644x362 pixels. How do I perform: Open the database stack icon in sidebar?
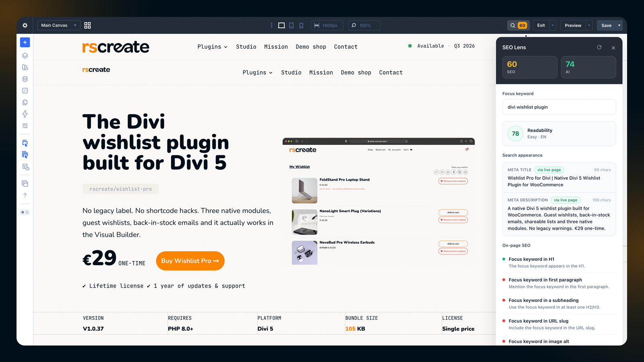click(25, 79)
